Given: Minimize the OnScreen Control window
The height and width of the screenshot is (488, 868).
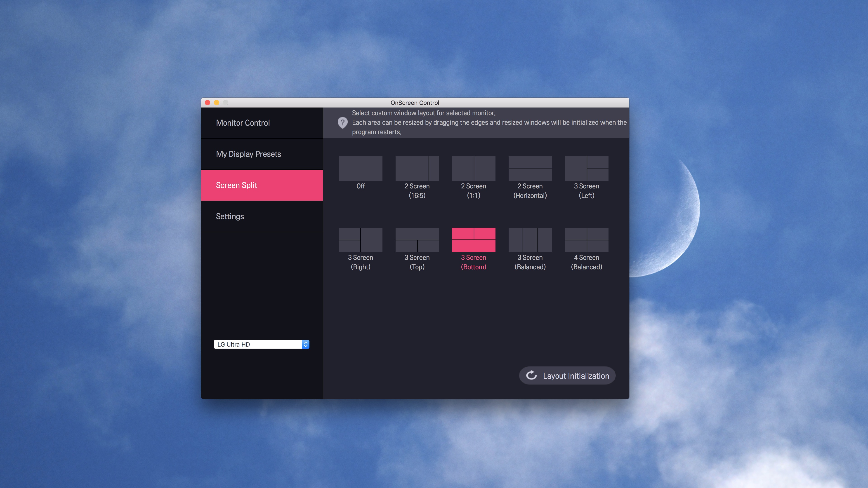Looking at the screenshot, I should (x=216, y=102).
